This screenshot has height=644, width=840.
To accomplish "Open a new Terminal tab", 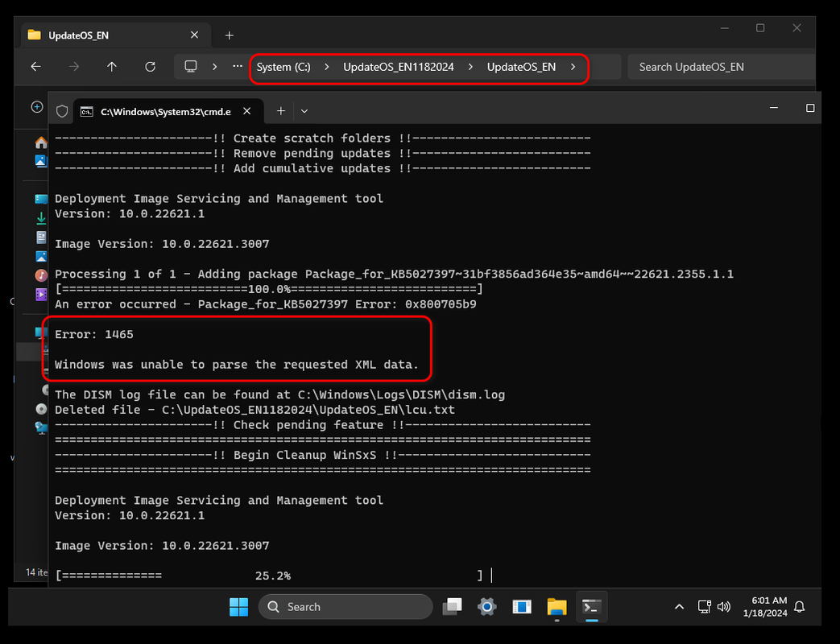I will click(281, 111).
